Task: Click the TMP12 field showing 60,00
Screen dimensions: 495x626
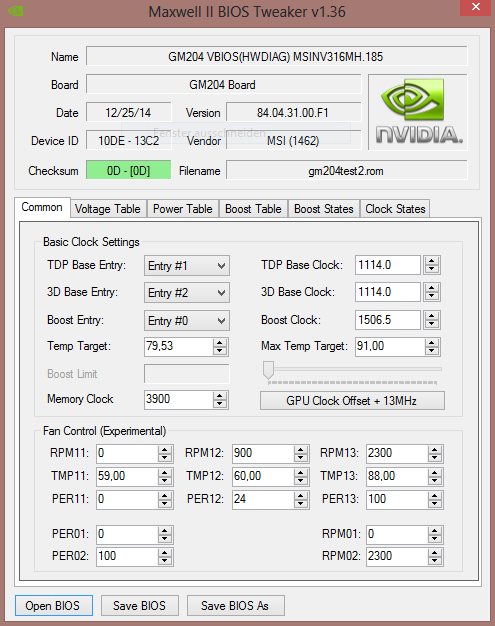Action: [x=263, y=476]
